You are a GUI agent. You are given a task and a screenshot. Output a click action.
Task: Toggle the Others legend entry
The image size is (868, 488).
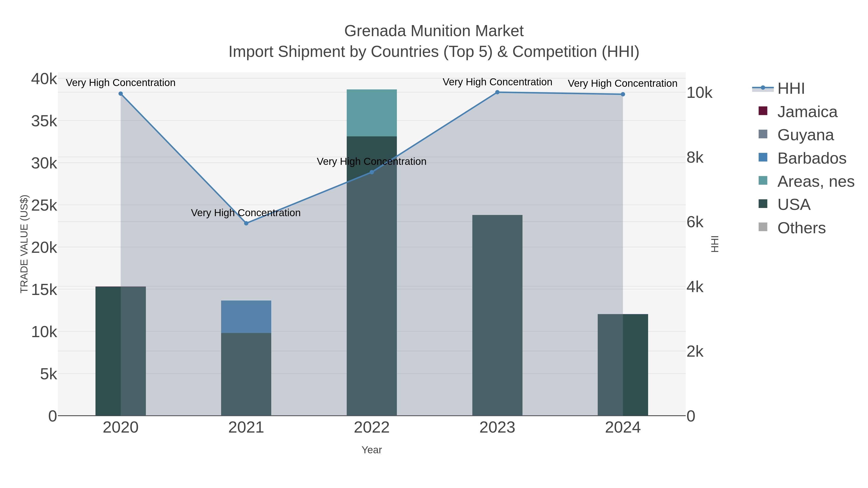coord(792,228)
